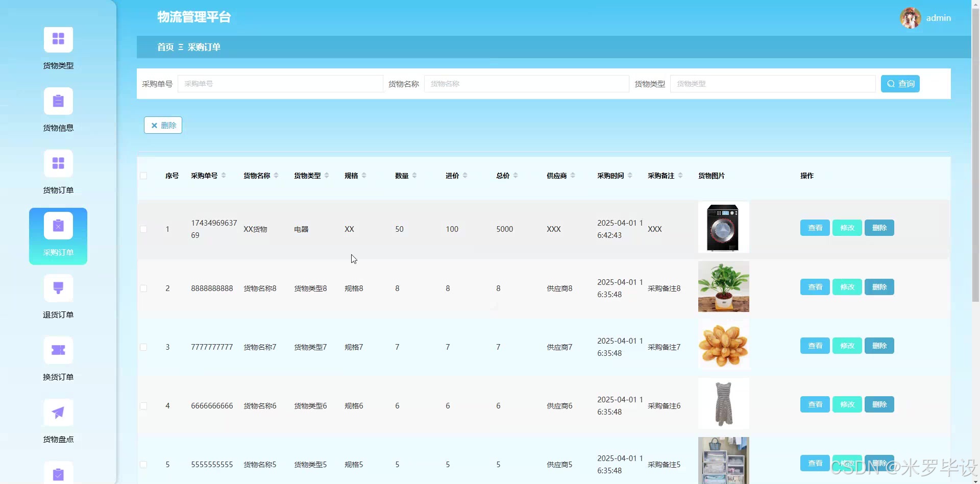Tick the select-all checkbox in table header
Screen dimensions: 980x484
tap(143, 176)
